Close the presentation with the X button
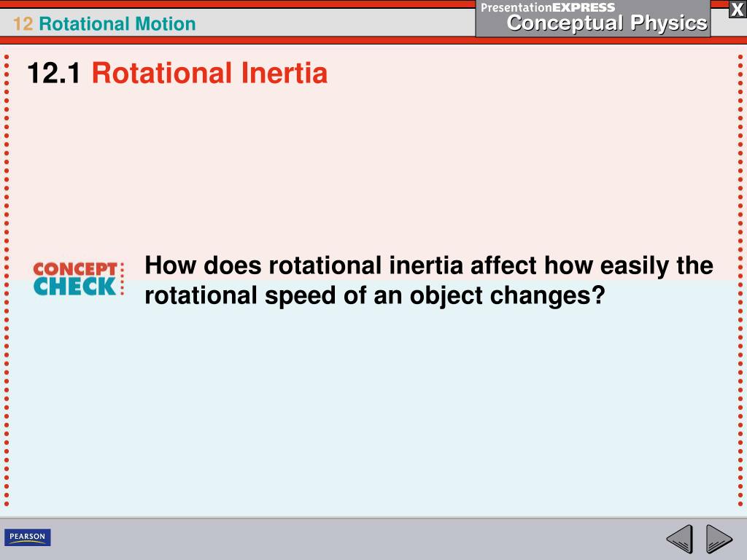The width and height of the screenshot is (747, 560). (737, 9)
